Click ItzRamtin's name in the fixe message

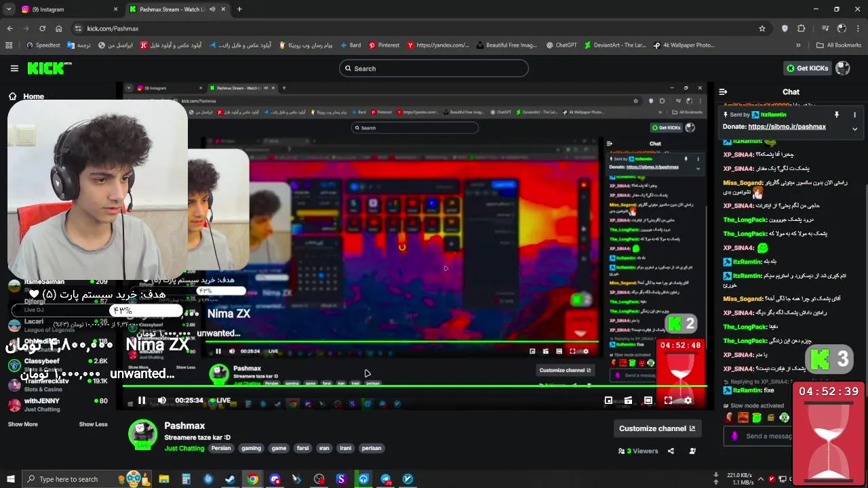(x=747, y=390)
